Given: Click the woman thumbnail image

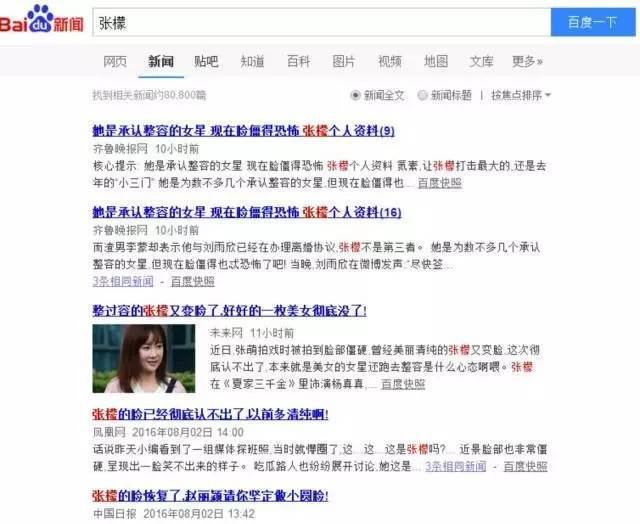Looking at the screenshot, I should [144, 359].
